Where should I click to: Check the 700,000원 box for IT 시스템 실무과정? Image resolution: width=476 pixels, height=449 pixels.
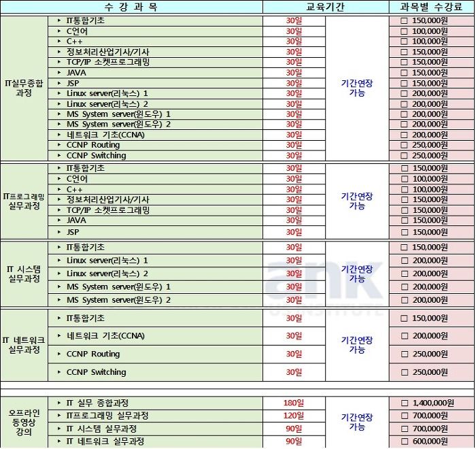coord(405,429)
